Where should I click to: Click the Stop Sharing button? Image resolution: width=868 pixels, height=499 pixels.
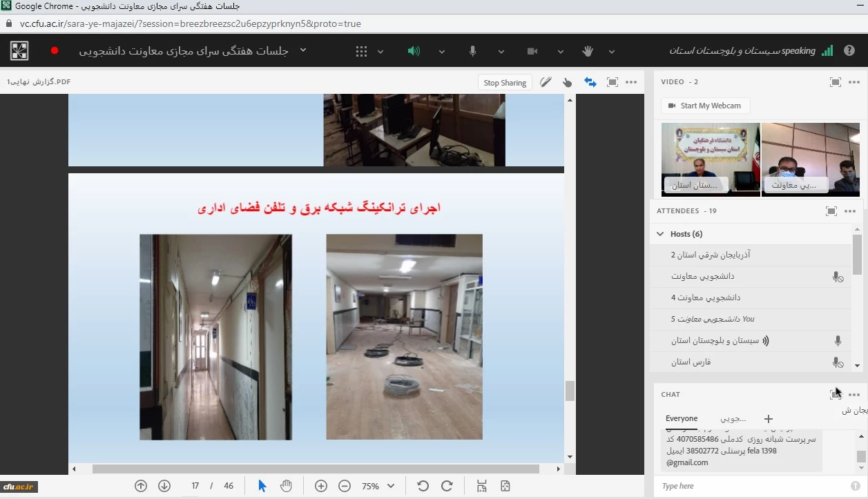pyautogui.click(x=505, y=83)
